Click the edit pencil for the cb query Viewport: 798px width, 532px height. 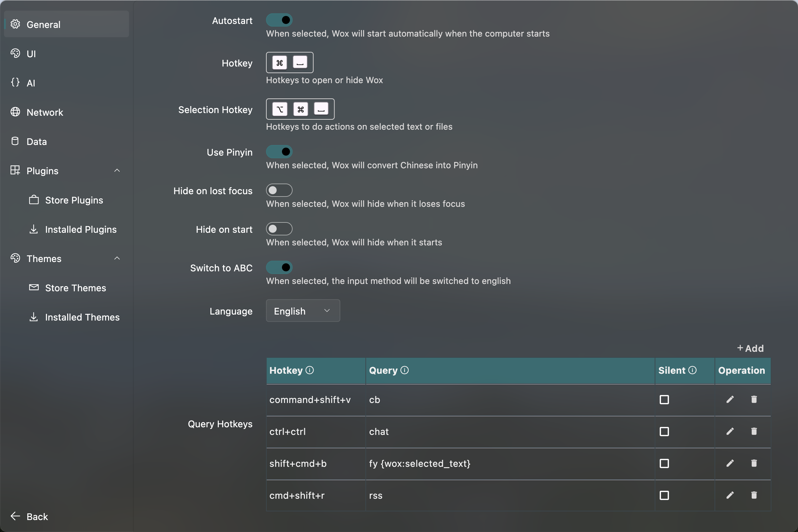(730, 399)
